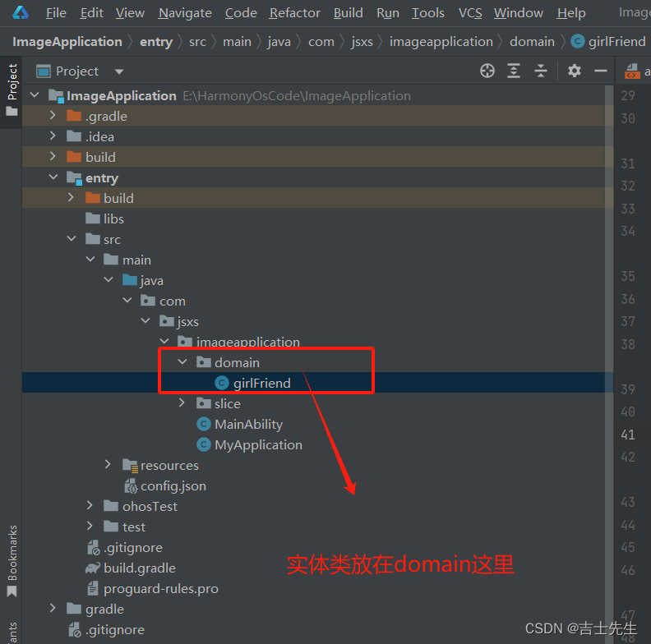Click the Collapse All icon
The image size is (651, 644).
pos(540,71)
